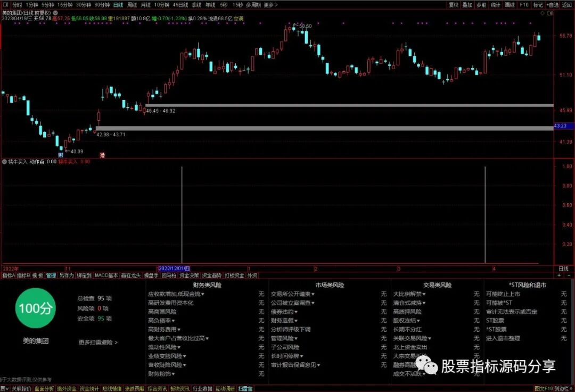Select the MACD基本 indicator template

(x=106, y=276)
